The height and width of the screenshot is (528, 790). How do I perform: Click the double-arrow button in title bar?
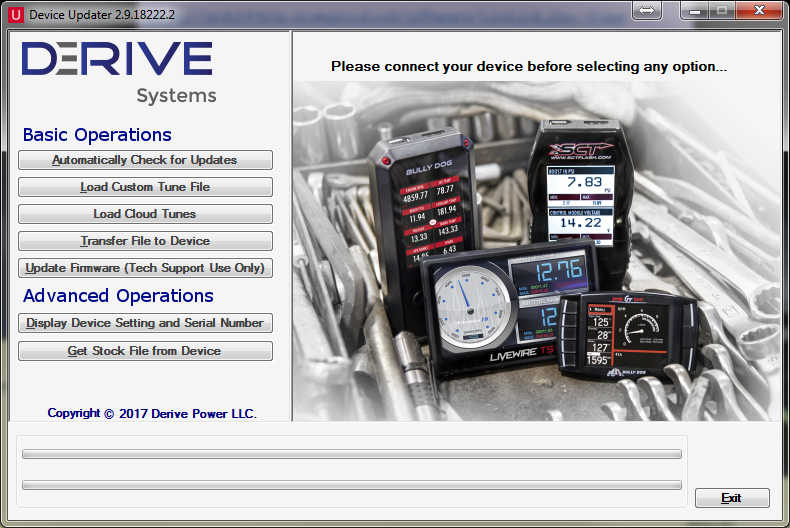646,10
